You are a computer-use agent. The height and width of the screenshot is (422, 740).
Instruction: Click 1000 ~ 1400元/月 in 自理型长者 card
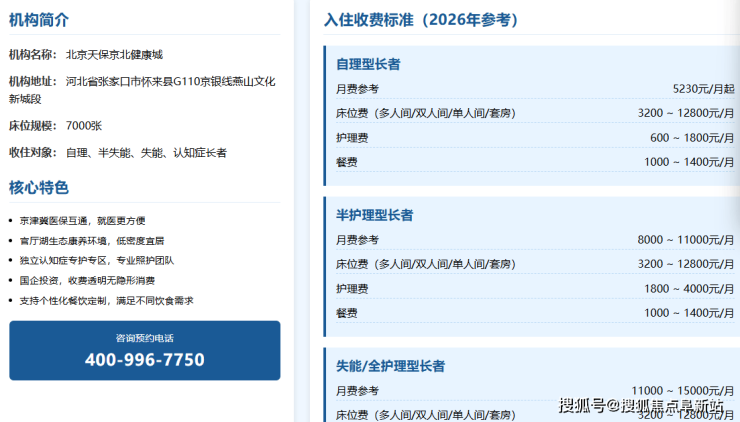click(690, 162)
